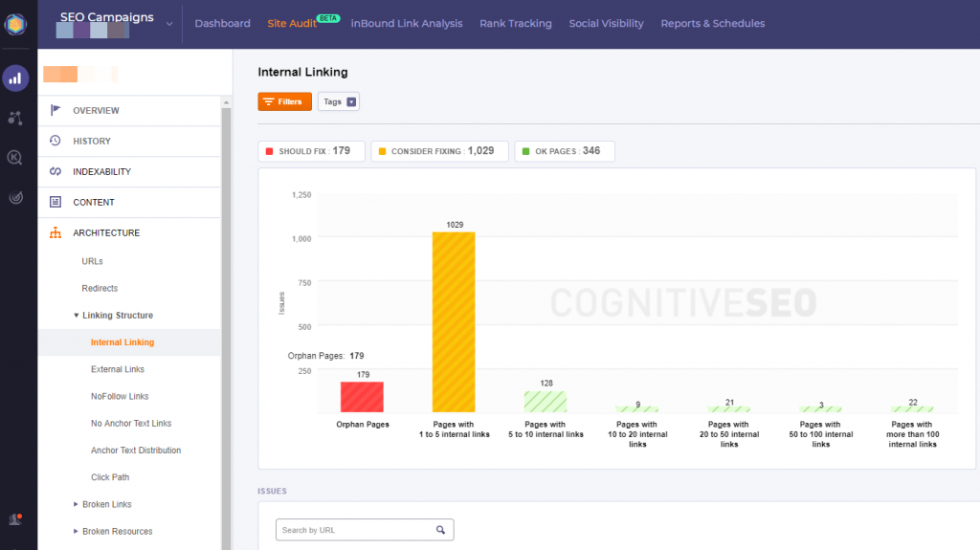Toggle the Consider Fixing legend filter
This screenshot has width=980, height=550.
(x=439, y=151)
